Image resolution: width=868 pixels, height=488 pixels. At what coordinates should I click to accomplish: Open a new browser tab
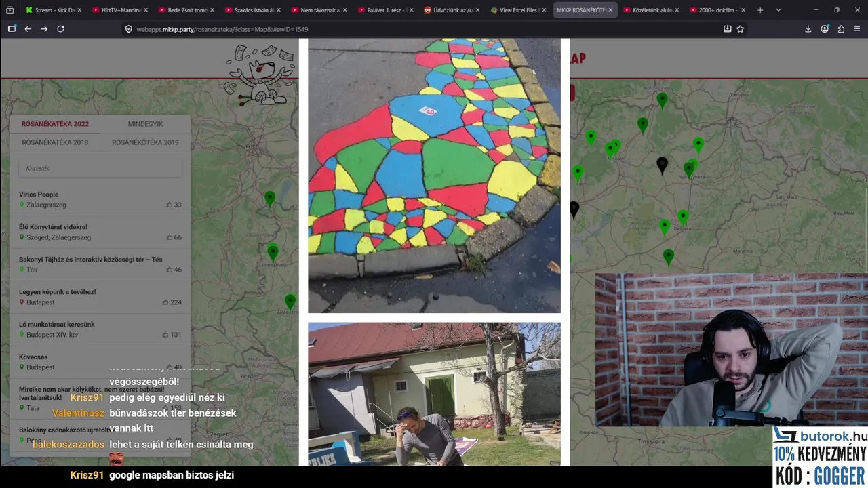click(760, 10)
